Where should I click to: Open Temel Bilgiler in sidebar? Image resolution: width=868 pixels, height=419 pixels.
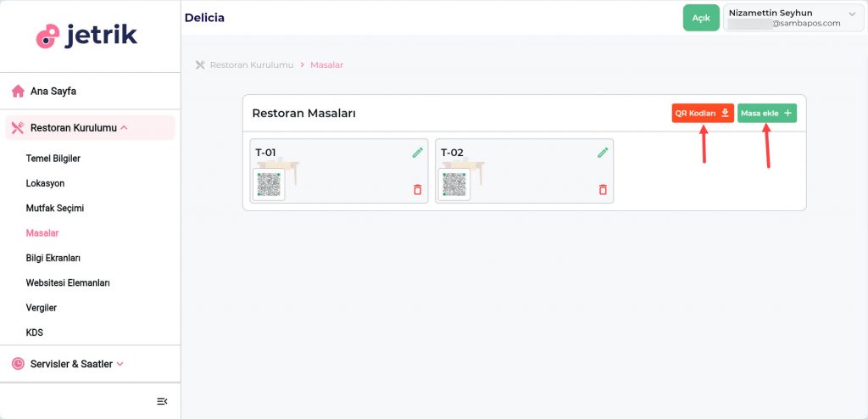(x=53, y=159)
